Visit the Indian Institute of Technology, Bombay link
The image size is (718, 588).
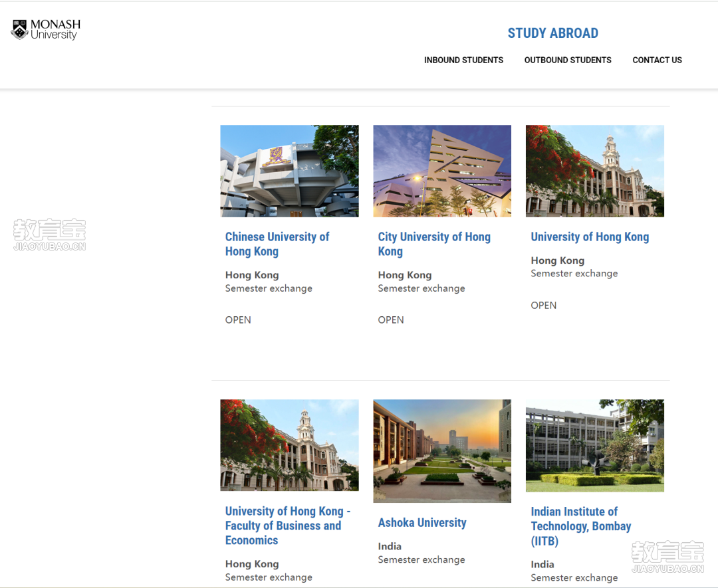580,526
